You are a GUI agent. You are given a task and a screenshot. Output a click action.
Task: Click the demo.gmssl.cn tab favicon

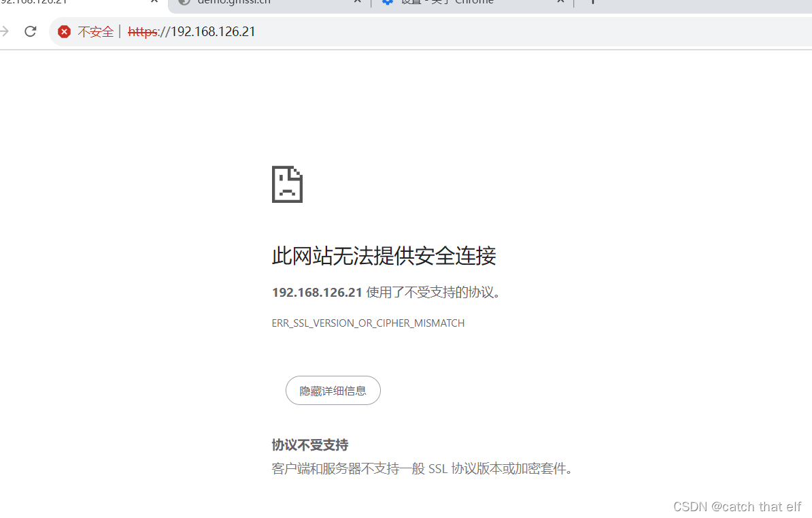click(x=182, y=3)
